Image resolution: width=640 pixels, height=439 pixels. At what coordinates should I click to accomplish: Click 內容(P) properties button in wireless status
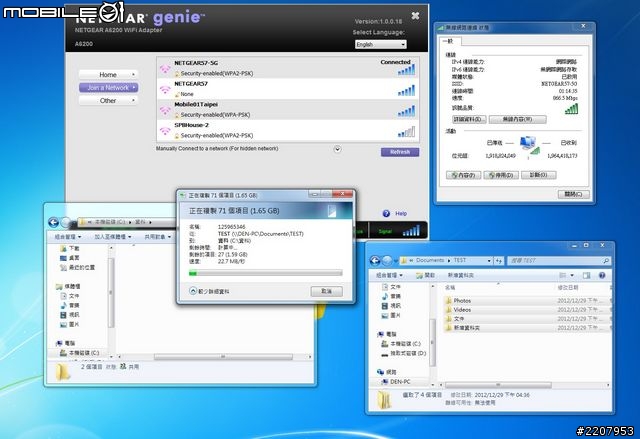coord(463,175)
